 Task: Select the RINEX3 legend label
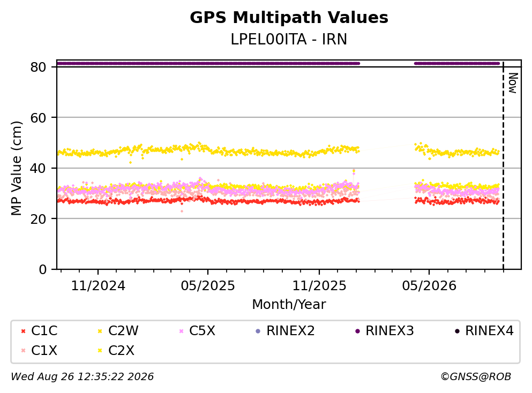[x=389, y=331]
